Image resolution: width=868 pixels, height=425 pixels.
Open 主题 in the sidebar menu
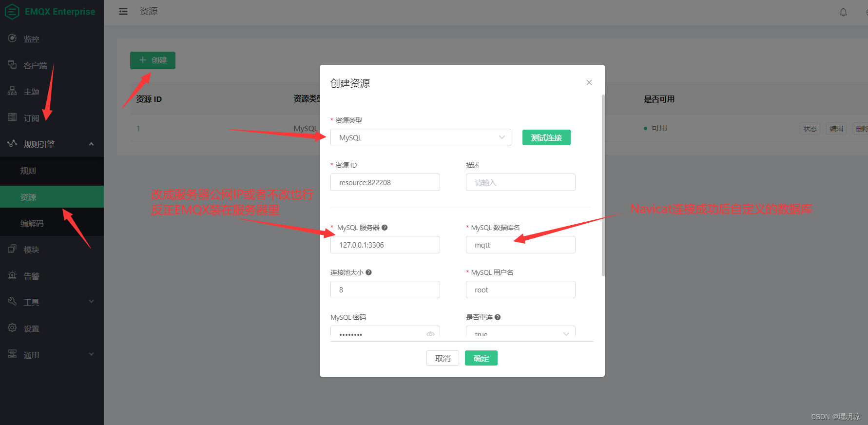[52, 91]
